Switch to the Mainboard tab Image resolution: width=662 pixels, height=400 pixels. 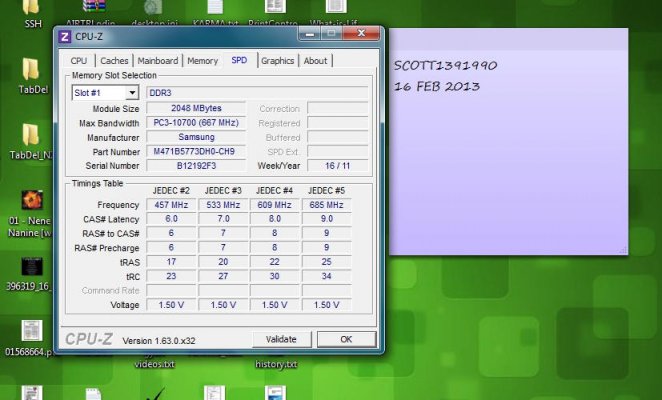157,61
